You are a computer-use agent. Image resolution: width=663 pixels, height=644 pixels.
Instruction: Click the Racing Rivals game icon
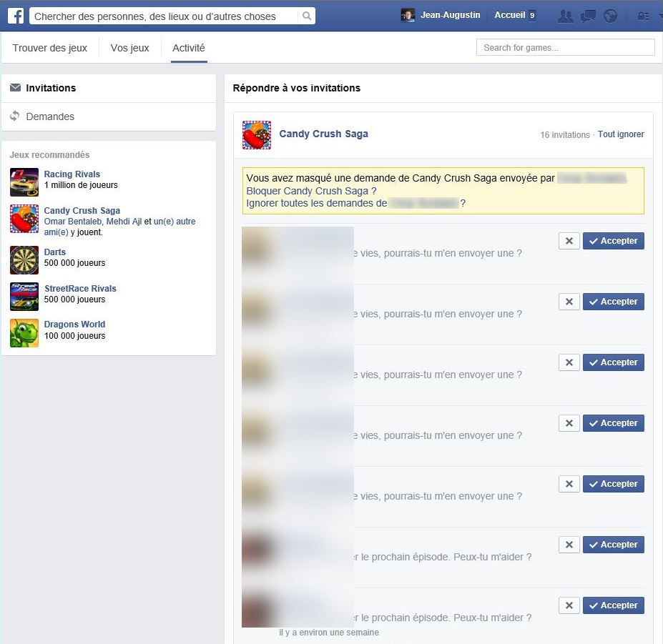24,182
